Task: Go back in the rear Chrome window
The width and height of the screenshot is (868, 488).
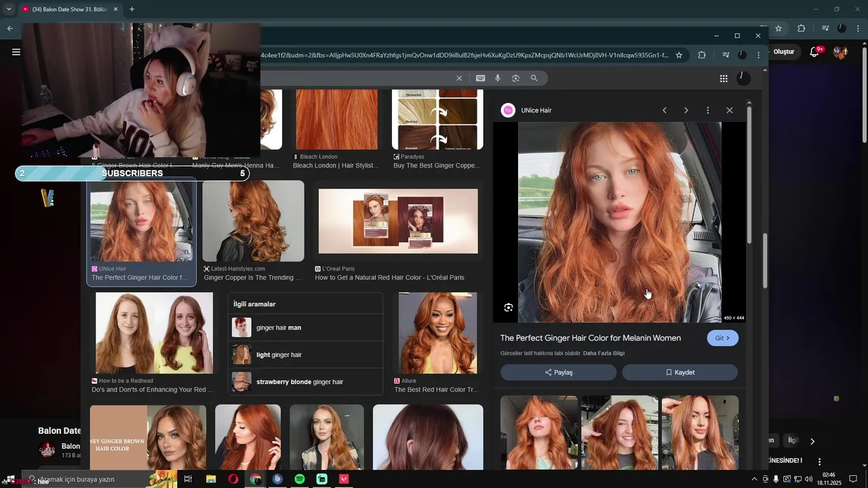Action: pyautogui.click(x=9, y=28)
